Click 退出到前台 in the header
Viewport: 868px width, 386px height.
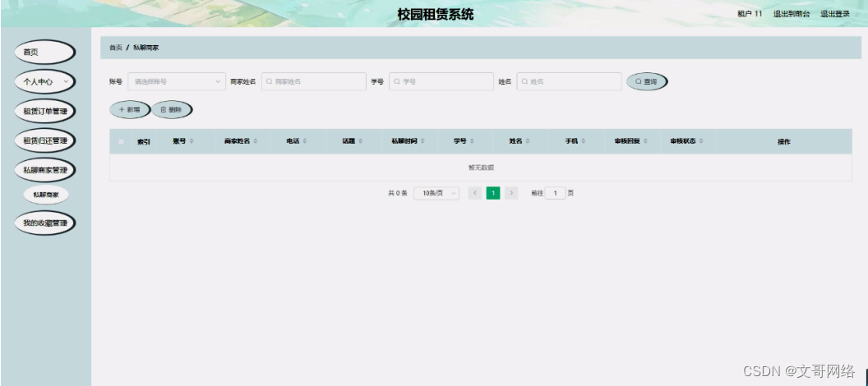pyautogui.click(x=791, y=14)
